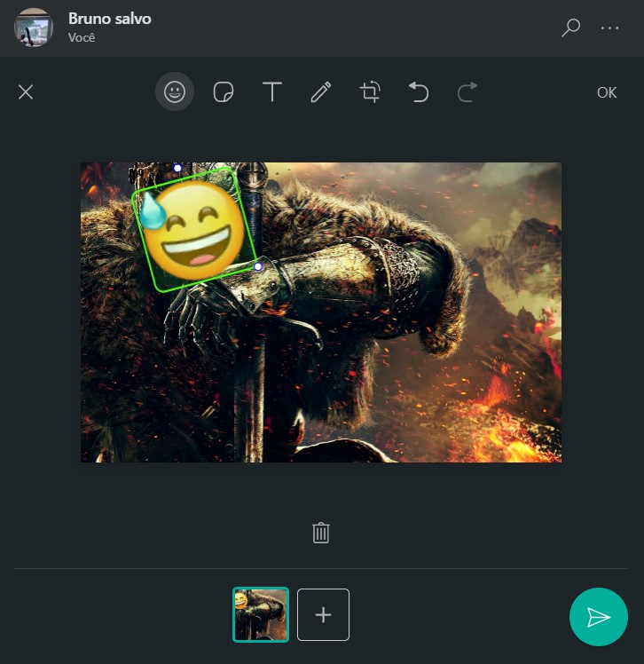Screen dimensions: 644x664
Task: Open Bruno salvo profile picture
Action: 34,28
